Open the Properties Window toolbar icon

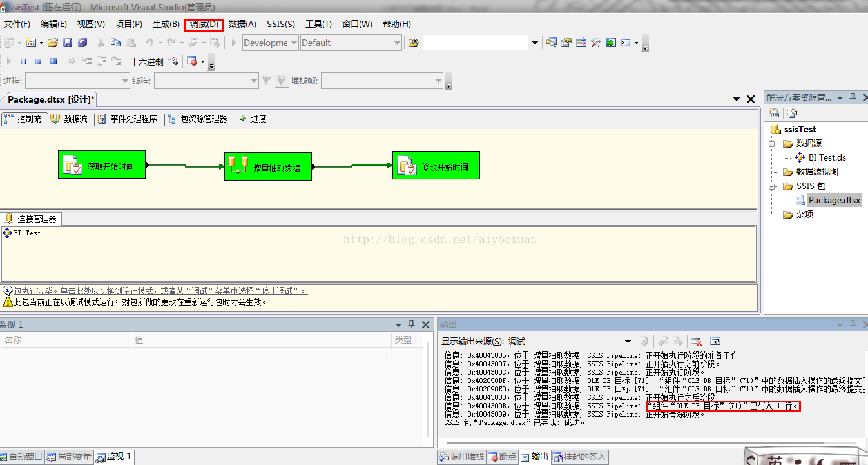coord(566,43)
